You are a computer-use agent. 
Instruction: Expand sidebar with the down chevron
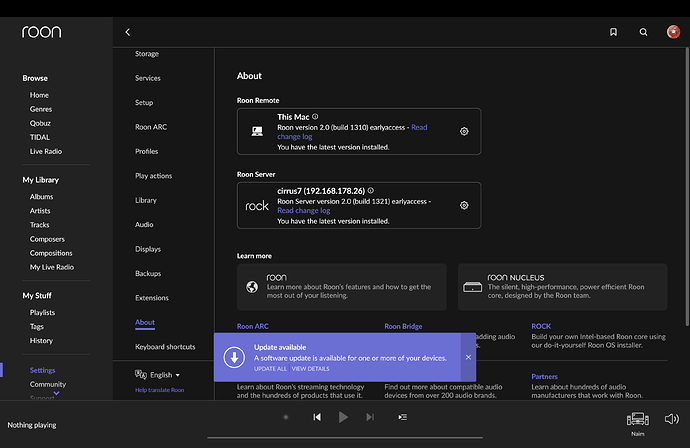click(56, 393)
